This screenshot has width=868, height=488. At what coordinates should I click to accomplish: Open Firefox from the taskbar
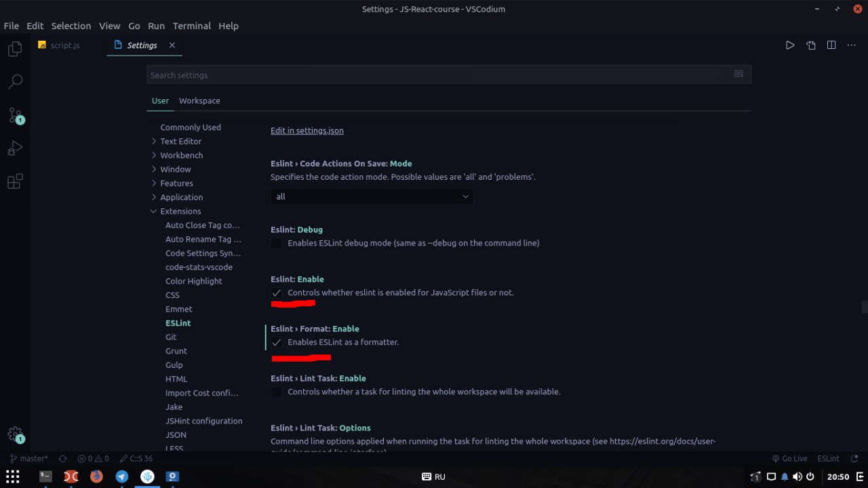coord(96,476)
